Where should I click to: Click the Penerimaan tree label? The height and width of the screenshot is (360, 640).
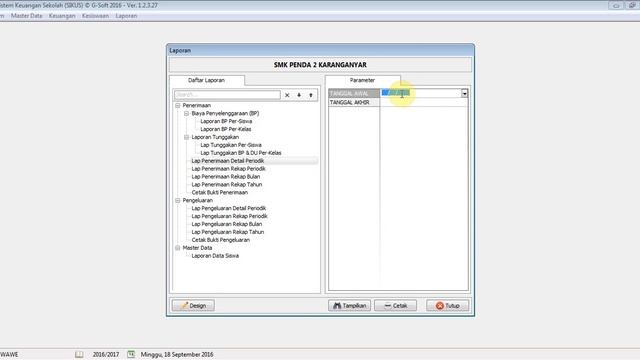[x=197, y=105]
